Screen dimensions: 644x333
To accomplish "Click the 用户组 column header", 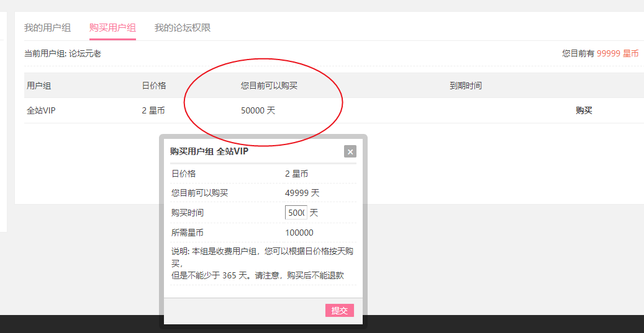I will coord(39,86).
